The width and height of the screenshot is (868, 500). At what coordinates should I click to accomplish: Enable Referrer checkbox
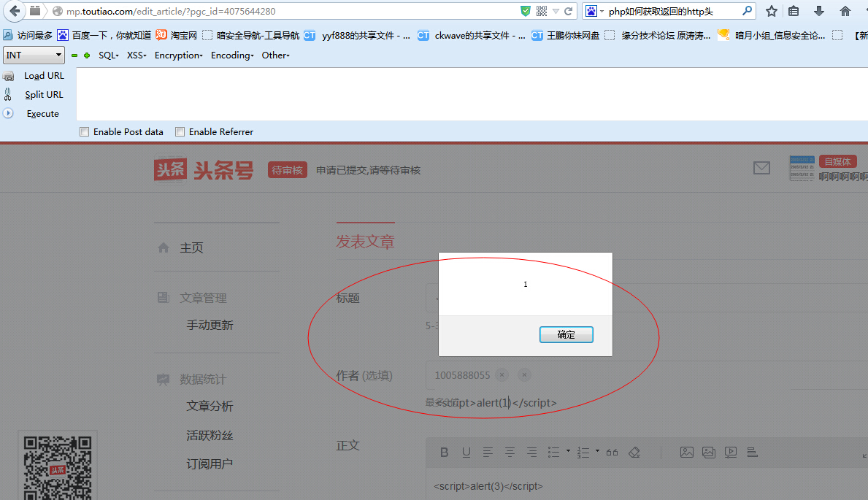tap(180, 132)
